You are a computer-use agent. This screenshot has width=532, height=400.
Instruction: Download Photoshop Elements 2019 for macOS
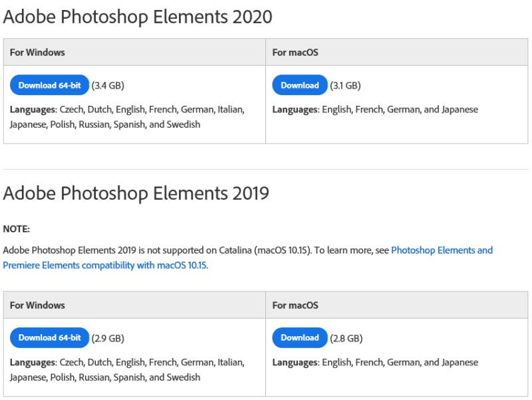pyautogui.click(x=299, y=337)
